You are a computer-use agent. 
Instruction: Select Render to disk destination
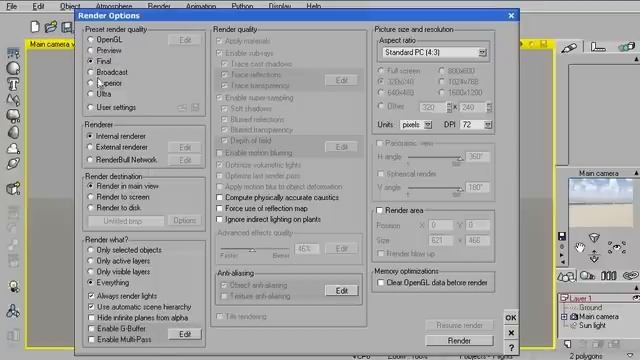click(x=91, y=208)
